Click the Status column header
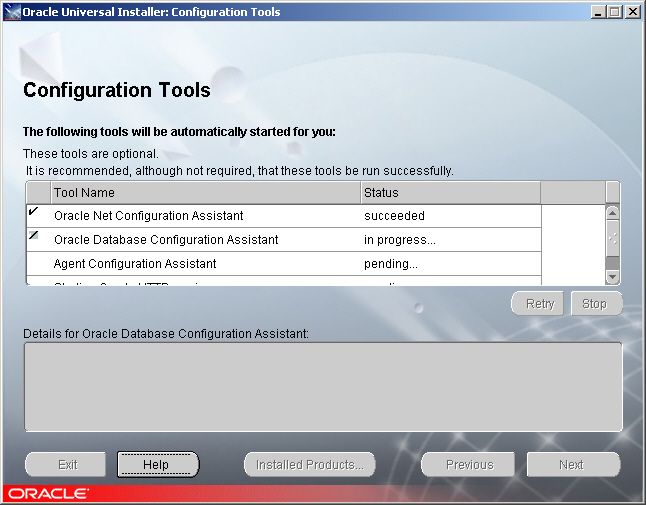 pos(451,192)
